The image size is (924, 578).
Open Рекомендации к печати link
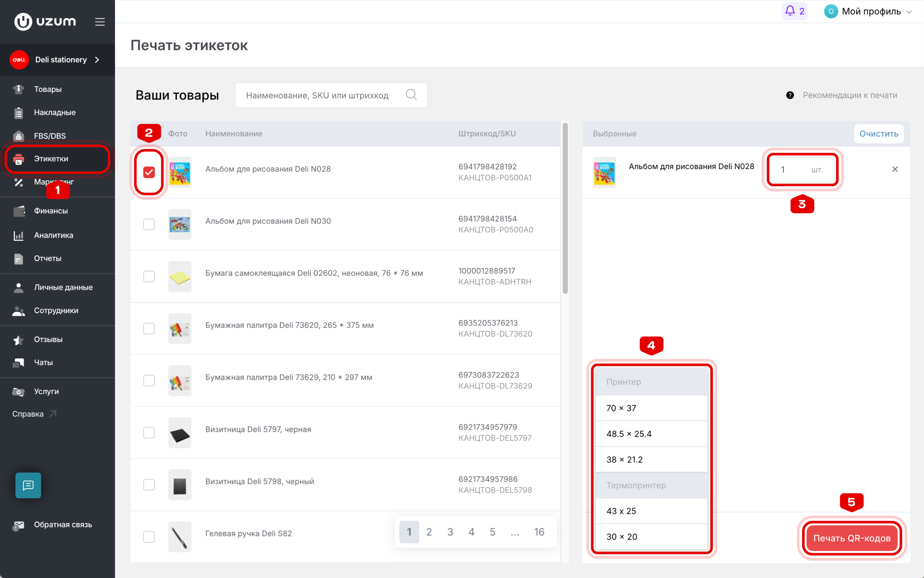pyautogui.click(x=850, y=95)
